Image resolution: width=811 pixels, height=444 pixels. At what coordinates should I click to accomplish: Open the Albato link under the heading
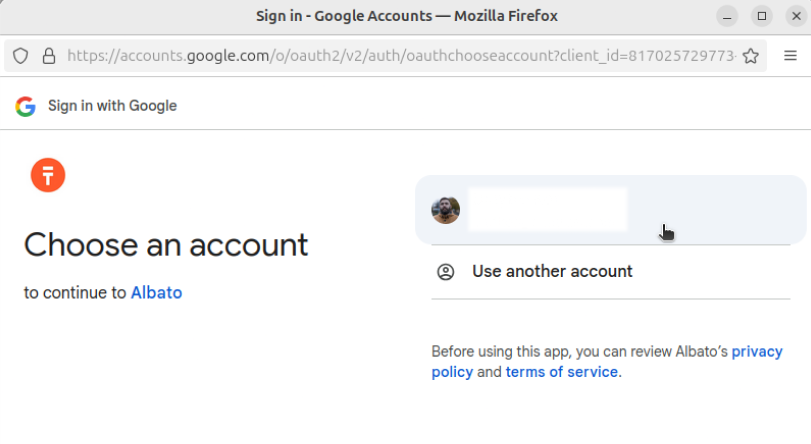pos(156,293)
